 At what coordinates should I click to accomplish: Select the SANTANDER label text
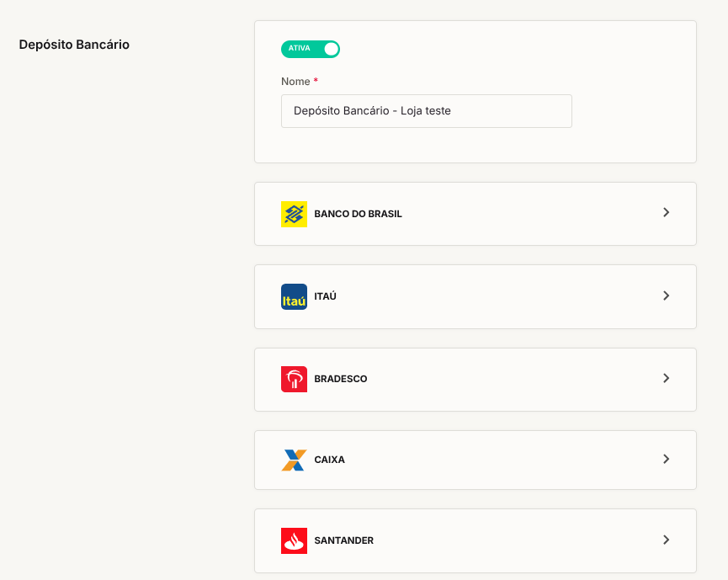(x=343, y=540)
